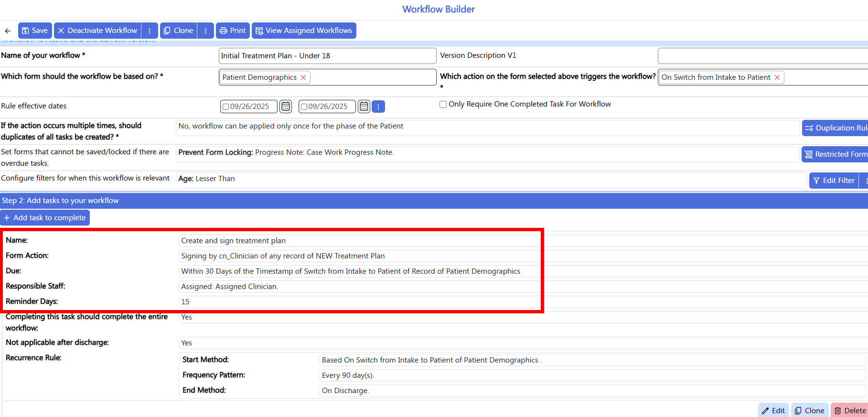This screenshot has height=417, width=868.
Task: Click the Patient Demographics form selector box
Action: 327,77
